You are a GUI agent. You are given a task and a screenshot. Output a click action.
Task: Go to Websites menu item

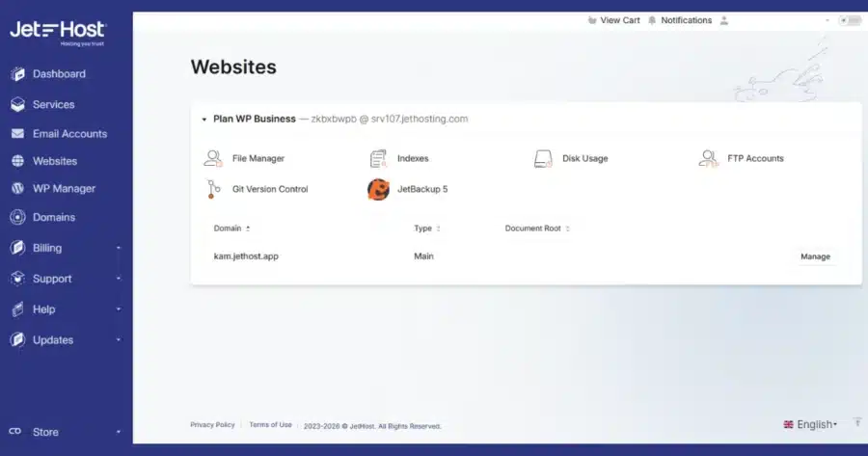point(55,161)
